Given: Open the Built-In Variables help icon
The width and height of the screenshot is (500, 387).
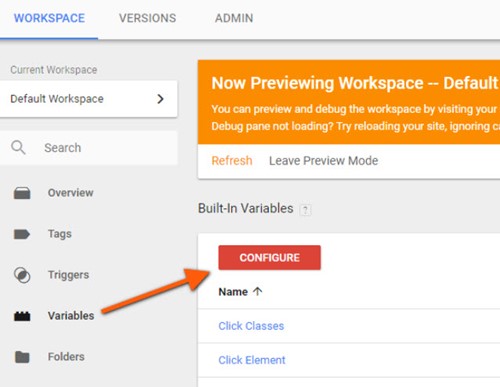Looking at the screenshot, I should pyautogui.click(x=305, y=210).
